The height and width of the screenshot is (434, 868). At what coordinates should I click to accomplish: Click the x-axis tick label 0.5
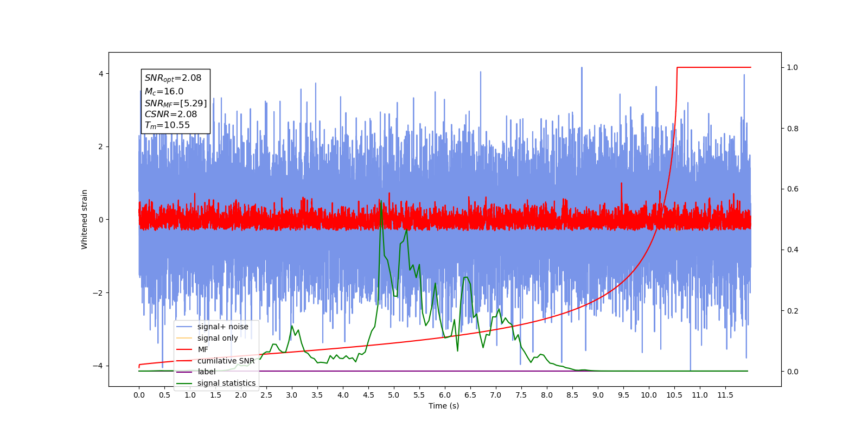click(164, 395)
